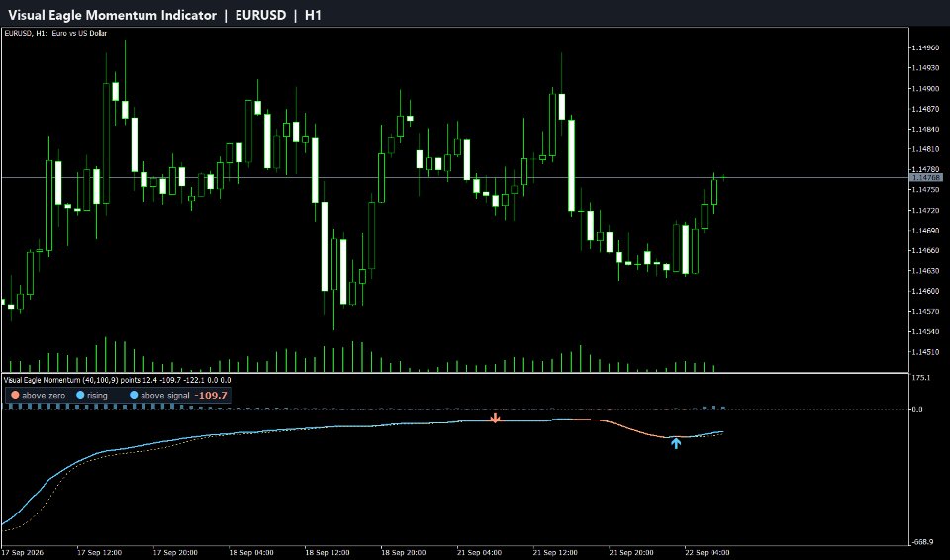Click the 'Visual Eagle Momentum Indicator' title
This screenshot has height=560, width=950.
click(x=112, y=15)
